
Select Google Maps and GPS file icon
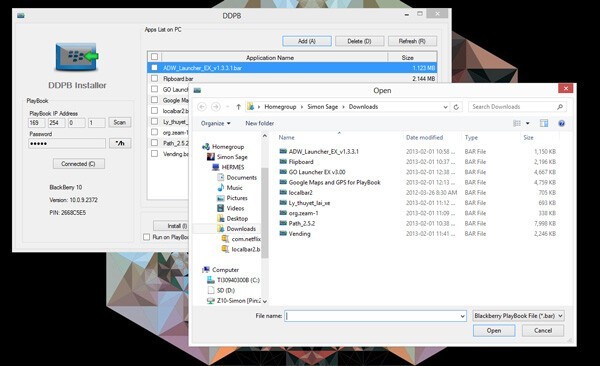pyautogui.click(x=283, y=182)
